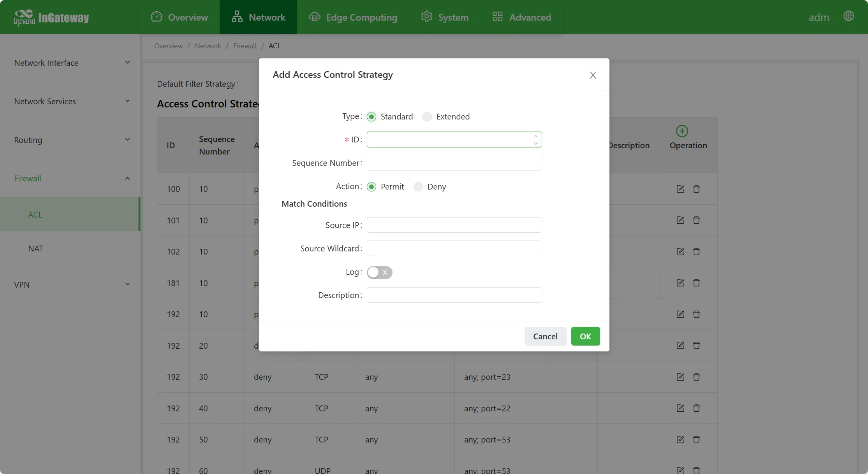Open the System tab
This screenshot has width=868, height=474.
click(445, 17)
